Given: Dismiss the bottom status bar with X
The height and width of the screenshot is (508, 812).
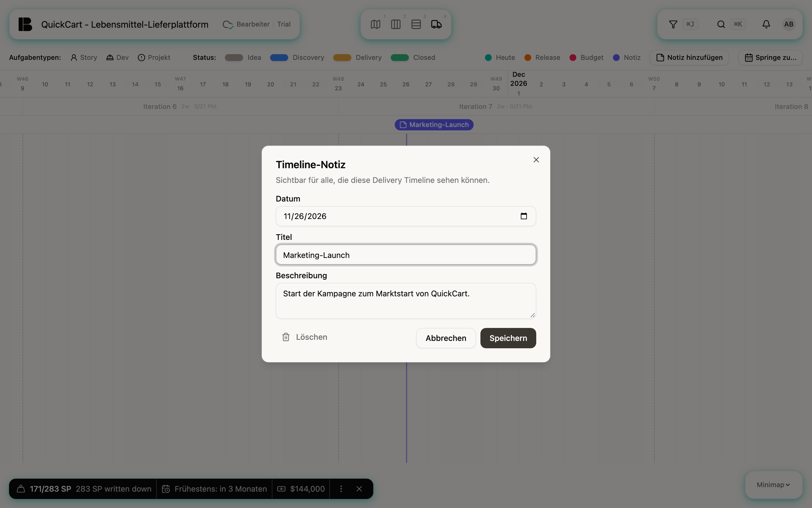Looking at the screenshot, I should (359, 489).
